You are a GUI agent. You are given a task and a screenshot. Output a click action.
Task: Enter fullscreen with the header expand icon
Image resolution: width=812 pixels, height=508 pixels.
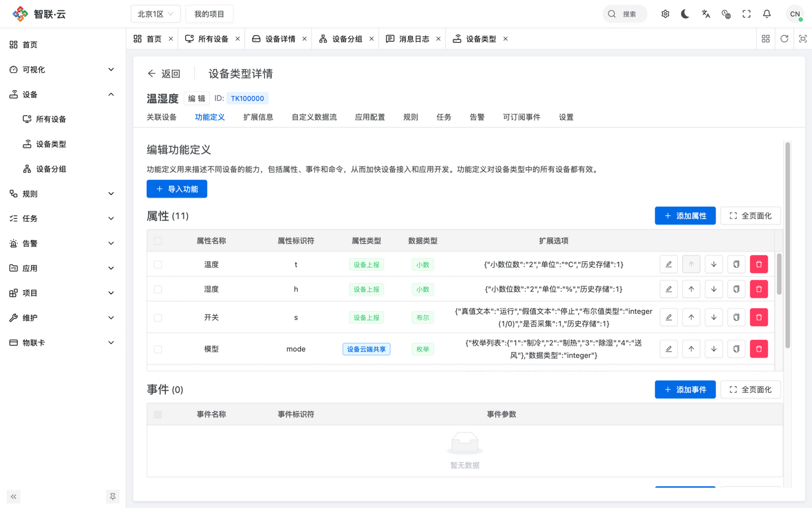[747, 14]
